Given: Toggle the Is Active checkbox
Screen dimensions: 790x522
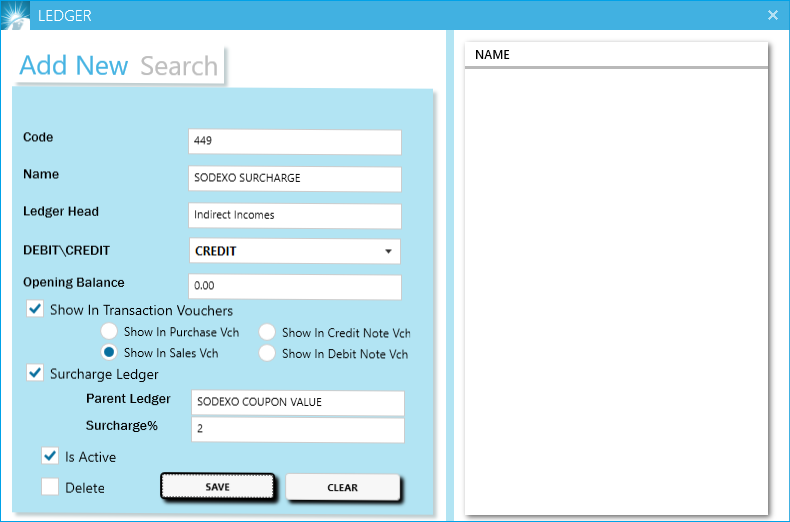Looking at the screenshot, I should pyautogui.click(x=50, y=456).
